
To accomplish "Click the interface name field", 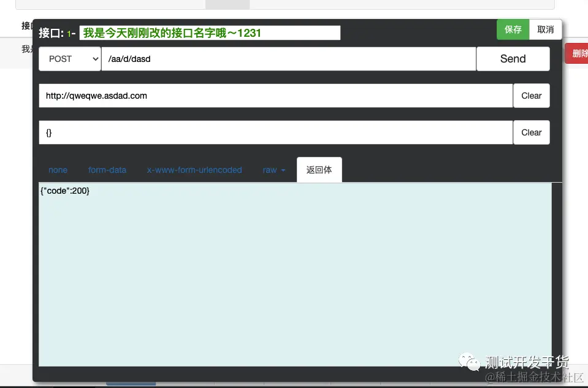I will [x=210, y=32].
